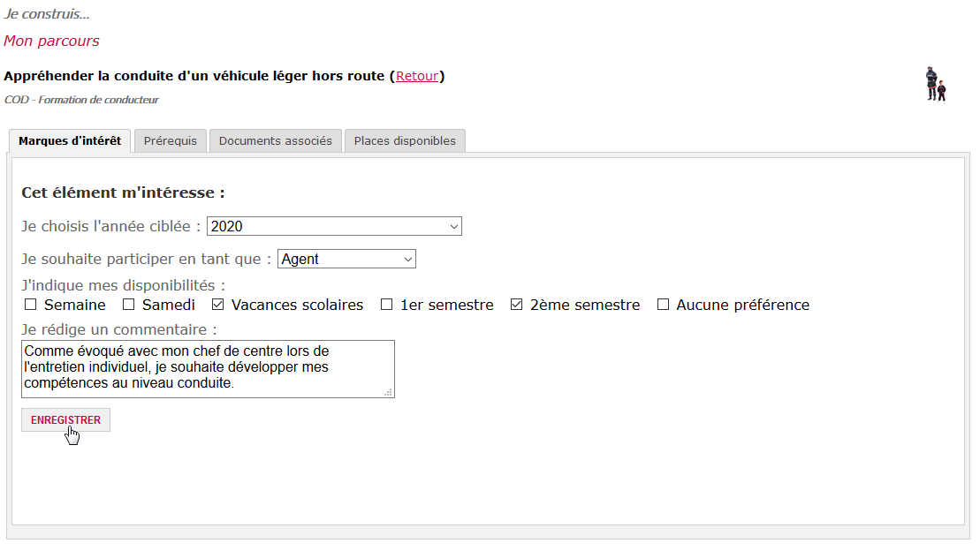Follow the Retour link
The image size is (980, 551).
tap(417, 76)
